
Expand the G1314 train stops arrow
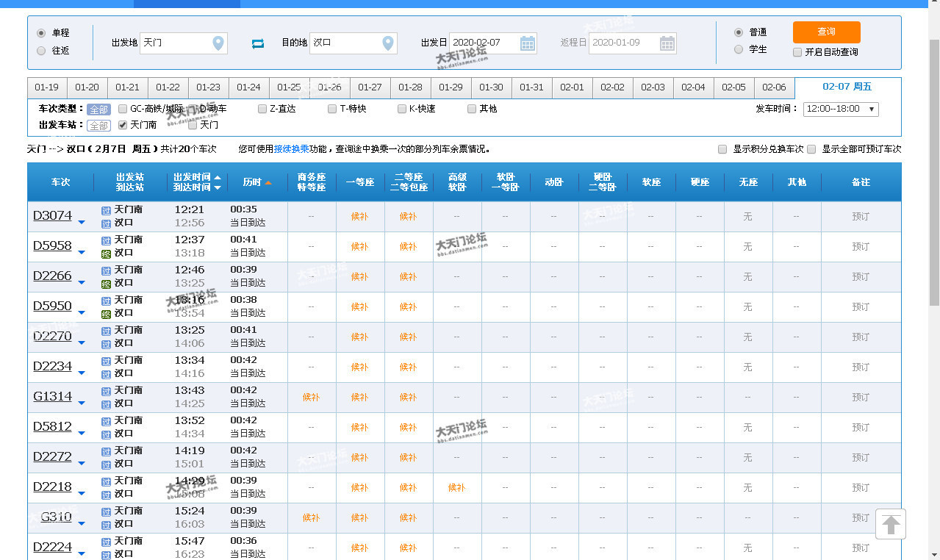pos(82,403)
